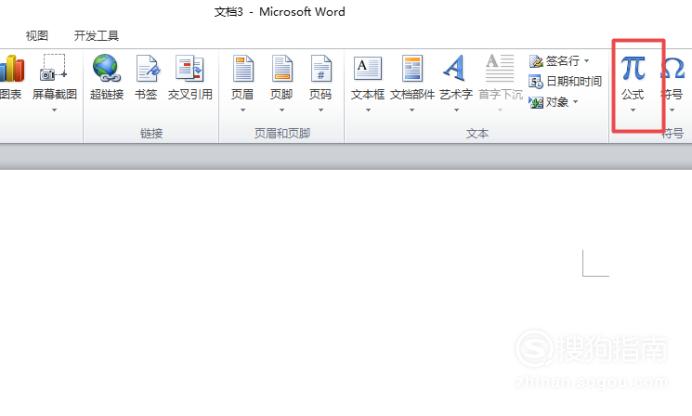Expand the 文本框 dropdown arrow
The height and width of the screenshot is (416, 692).
click(368, 110)
